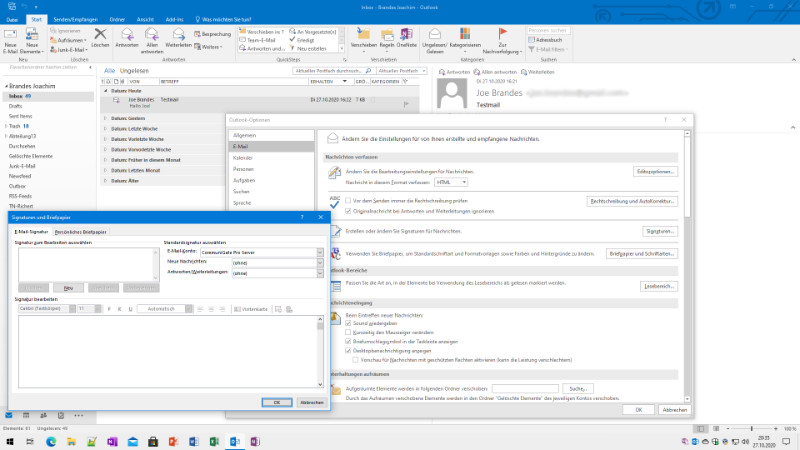Open the Regeln rules icon
Image resolution: width=800 pixels, height=450 pixels.
coord(387,35)
